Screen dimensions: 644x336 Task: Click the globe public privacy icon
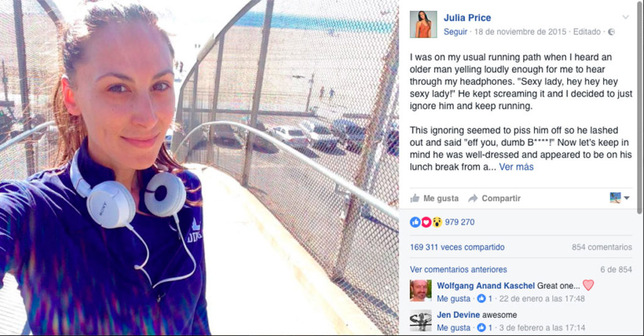click(611, 32)
